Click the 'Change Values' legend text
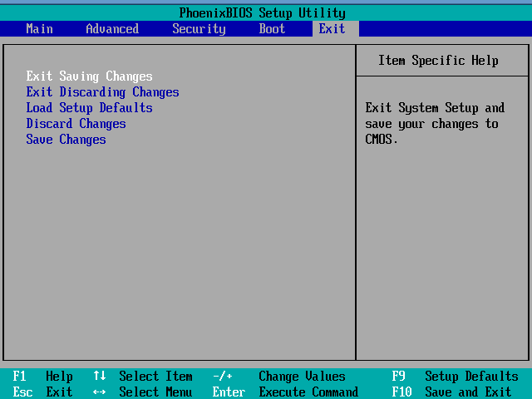The width and height of the screenshot is (532, 399). point(302,377)
